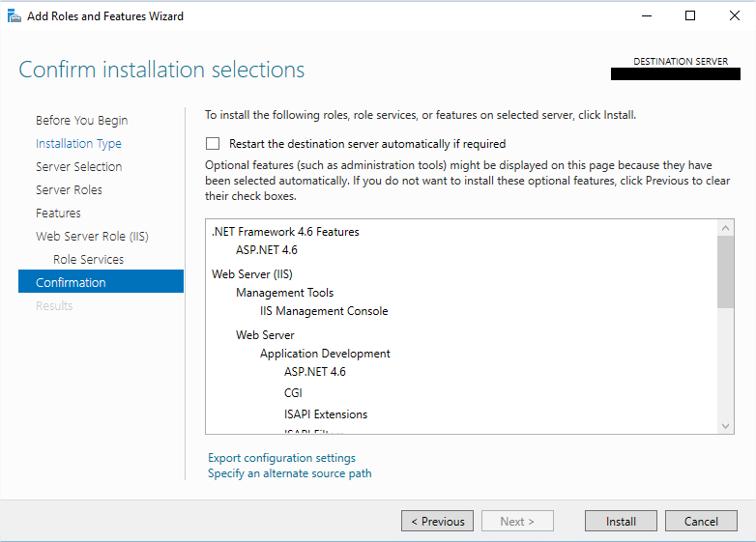The width and height of the screenshot is (756, 542).
Task: Select Before You Begin step
Action: coord(81,121)
